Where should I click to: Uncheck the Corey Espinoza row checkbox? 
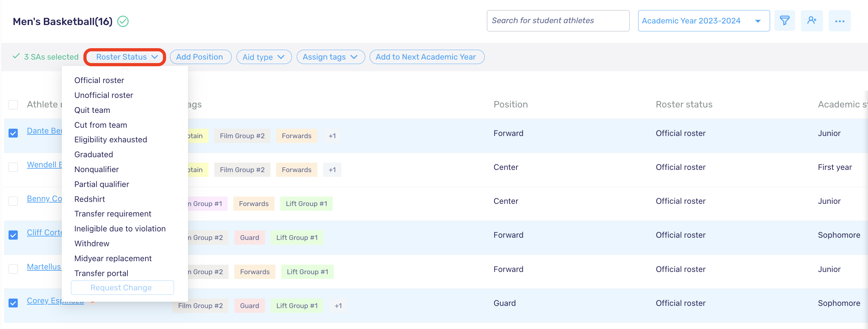[13, 303]
